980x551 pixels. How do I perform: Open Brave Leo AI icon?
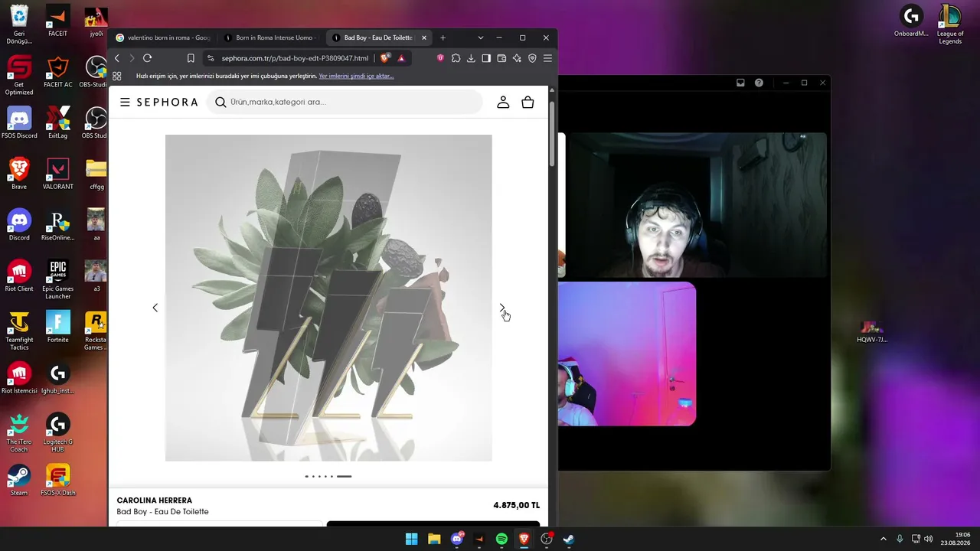click(x=517, y=58)
